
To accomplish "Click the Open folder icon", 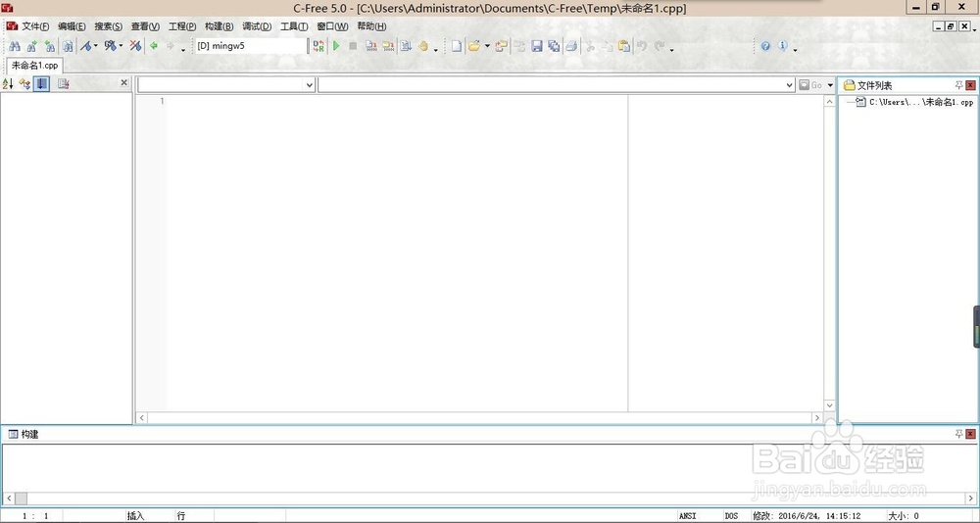I will click(x=474, y=46).
